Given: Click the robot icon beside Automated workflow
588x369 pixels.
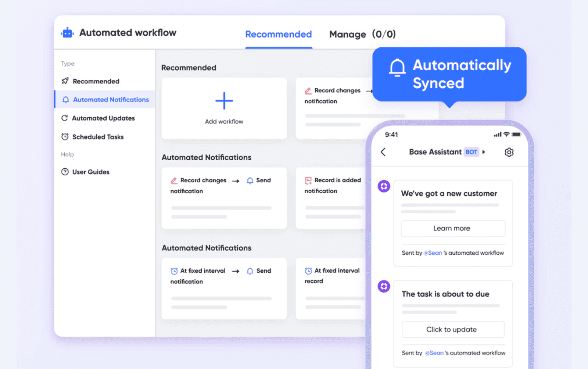Looking at the screenshot, I should [67, 32].
